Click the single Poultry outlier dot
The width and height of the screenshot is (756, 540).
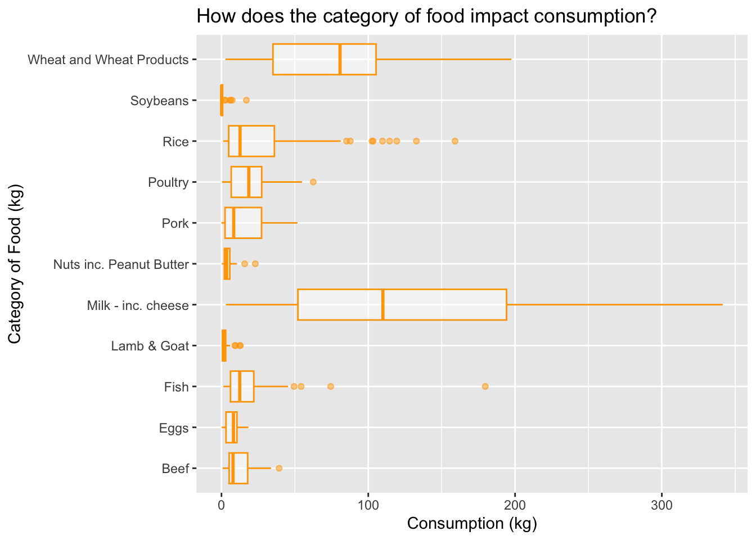pos(313,182)
